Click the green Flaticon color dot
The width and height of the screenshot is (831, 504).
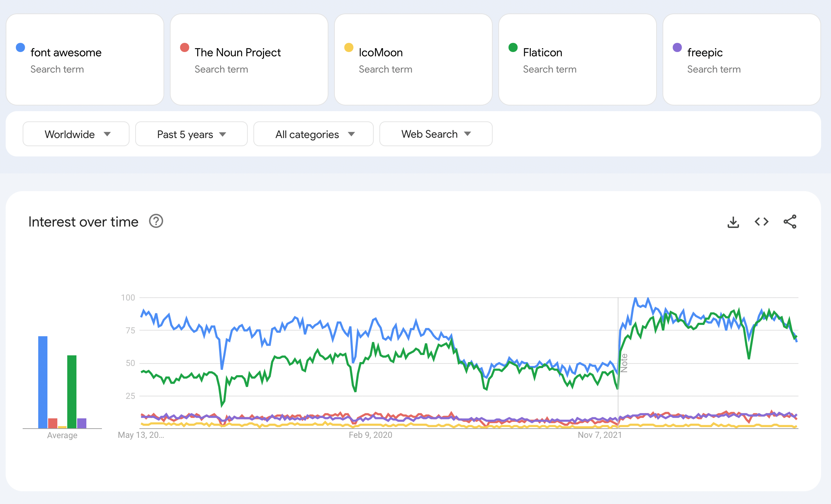[513, 47]
